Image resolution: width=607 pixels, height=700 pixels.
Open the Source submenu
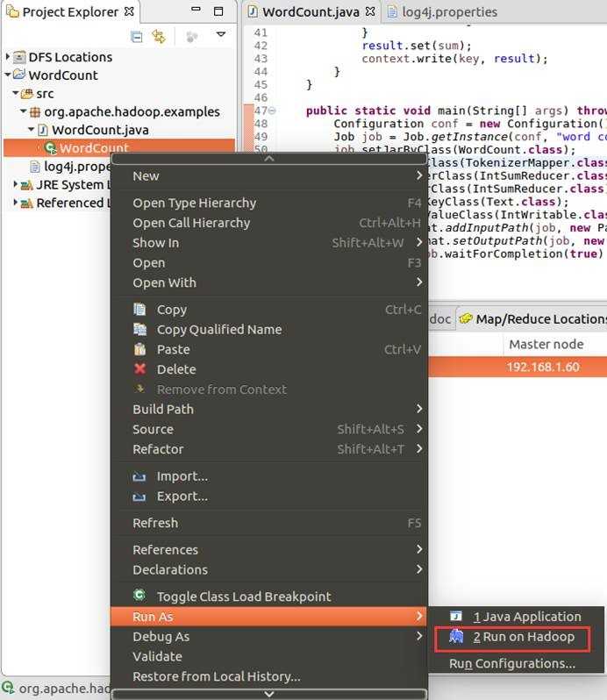coord(269,429)
